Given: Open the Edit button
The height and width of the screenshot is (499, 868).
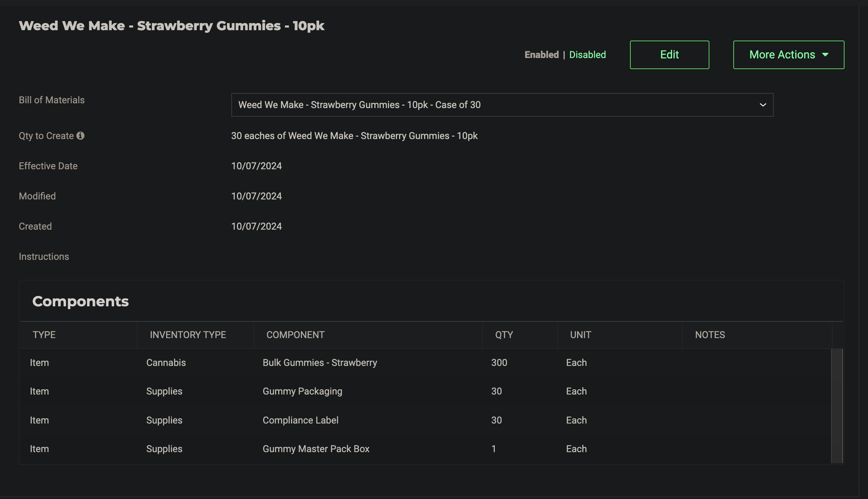Looking at the screenshot, I should tap(669, 55).
